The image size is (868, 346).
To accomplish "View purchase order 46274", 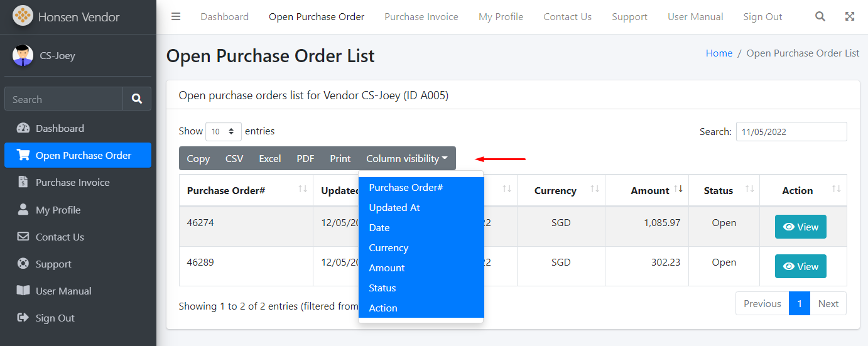I will click(x=800, y=227).
